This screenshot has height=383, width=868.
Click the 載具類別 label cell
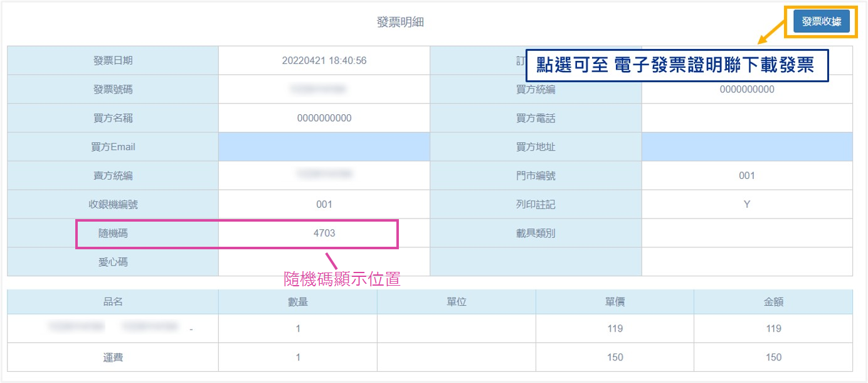click(535, 233)
